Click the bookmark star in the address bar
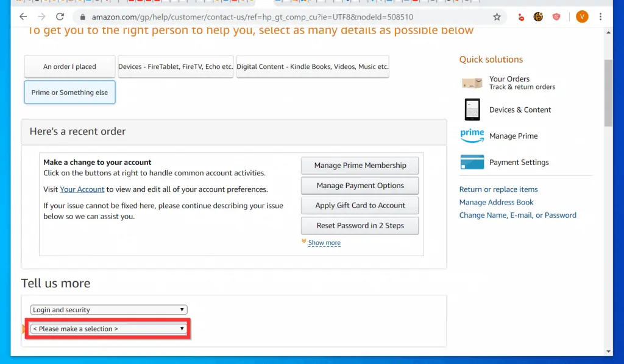 (497, 18)
